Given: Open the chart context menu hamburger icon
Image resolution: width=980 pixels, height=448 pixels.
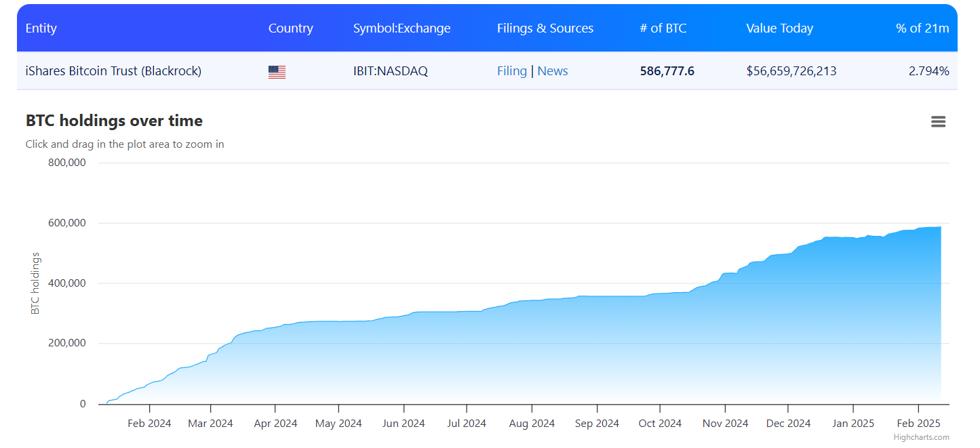Looking at the screenshot, I should (x=938, y=122).
